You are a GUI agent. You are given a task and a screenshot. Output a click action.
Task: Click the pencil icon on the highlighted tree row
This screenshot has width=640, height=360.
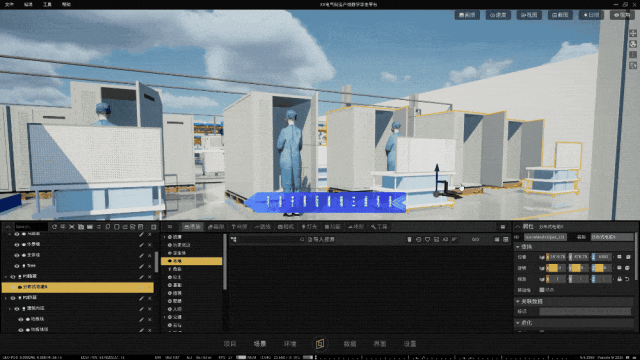[141, 287]
